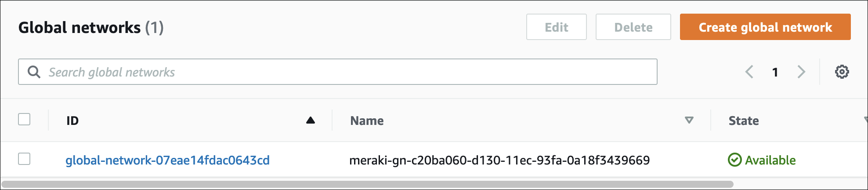Open global-network-07eae14fdac0643cd link
Viewport: 868px width, 190px height.
167,160
